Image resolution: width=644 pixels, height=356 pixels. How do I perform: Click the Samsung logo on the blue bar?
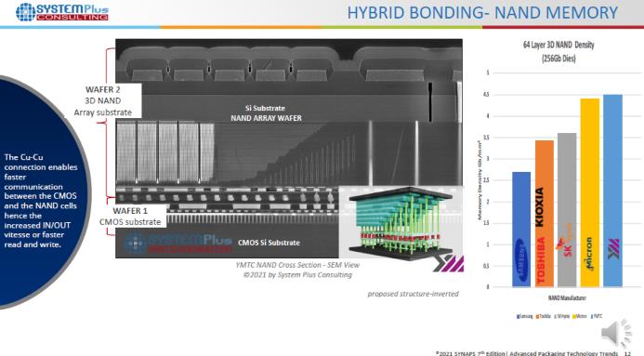521,259
